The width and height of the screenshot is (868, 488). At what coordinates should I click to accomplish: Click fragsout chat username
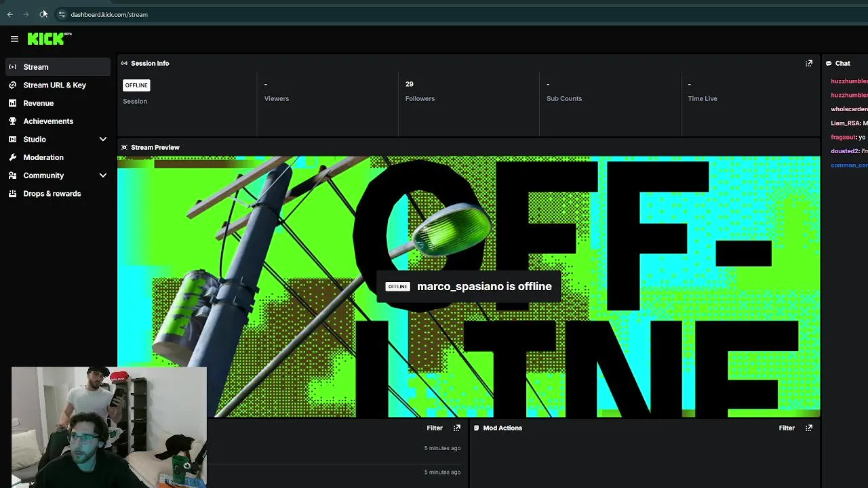click(844, 137)
